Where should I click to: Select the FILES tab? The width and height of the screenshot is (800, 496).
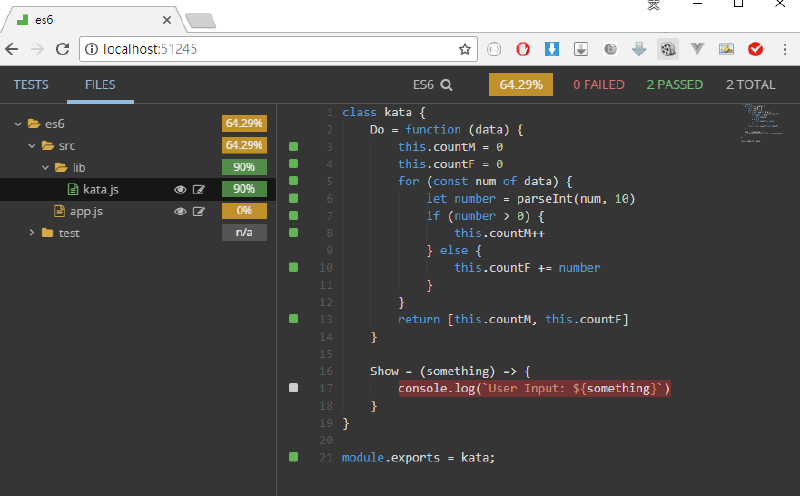click(100, 85)
